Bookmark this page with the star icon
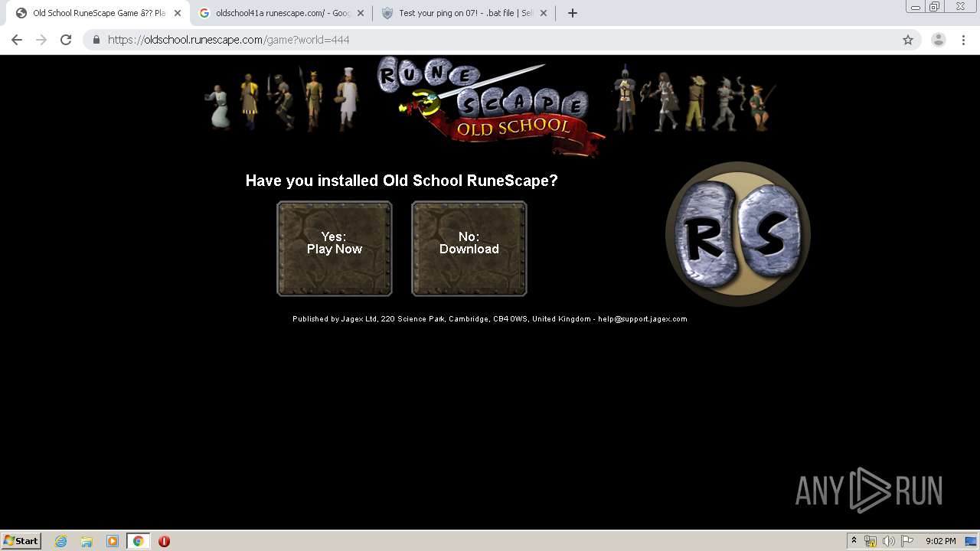The width and height of the screenshot is (980, 551). 908,40
